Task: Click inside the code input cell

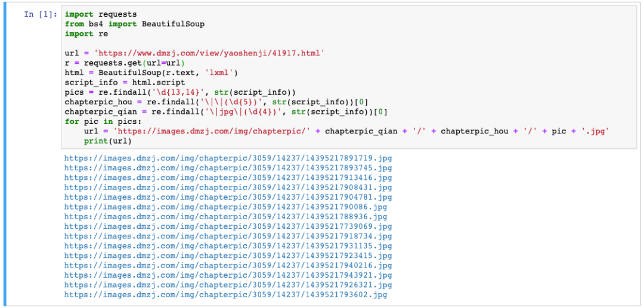Action: (x=349, y=77)
